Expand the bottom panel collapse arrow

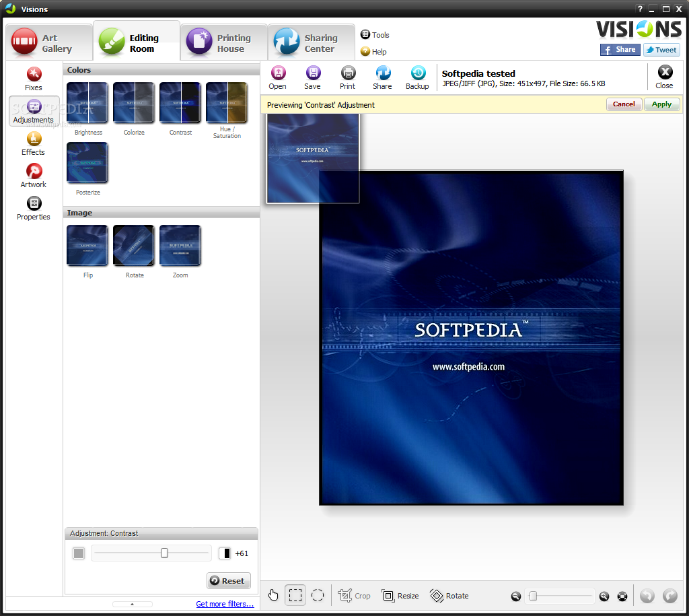pos(133,604)
